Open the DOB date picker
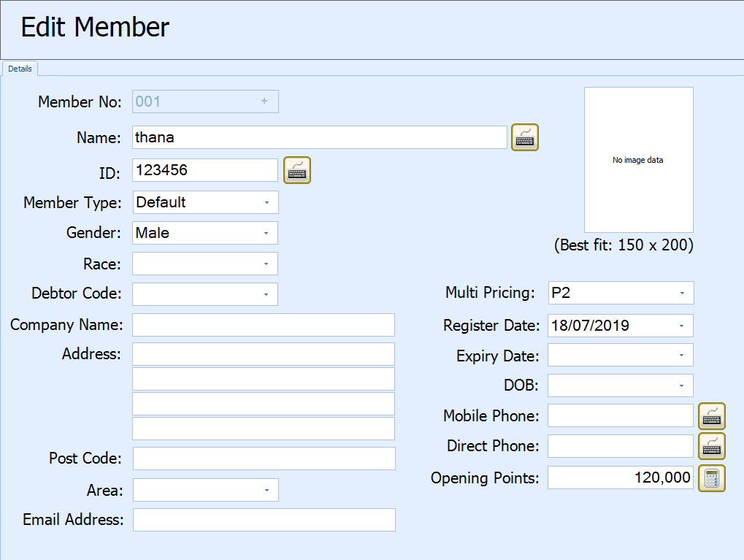744x560 pixels. tap(682, 386)
